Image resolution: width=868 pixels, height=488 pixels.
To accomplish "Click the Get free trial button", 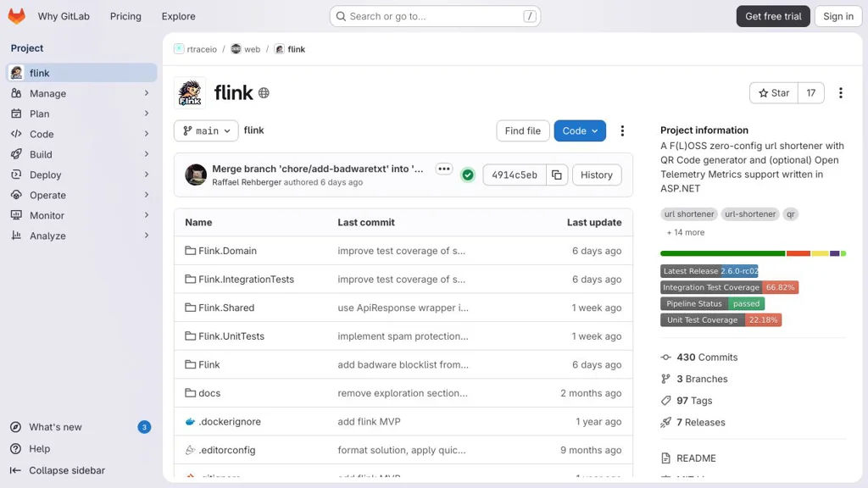I will [x=773, y=16].
